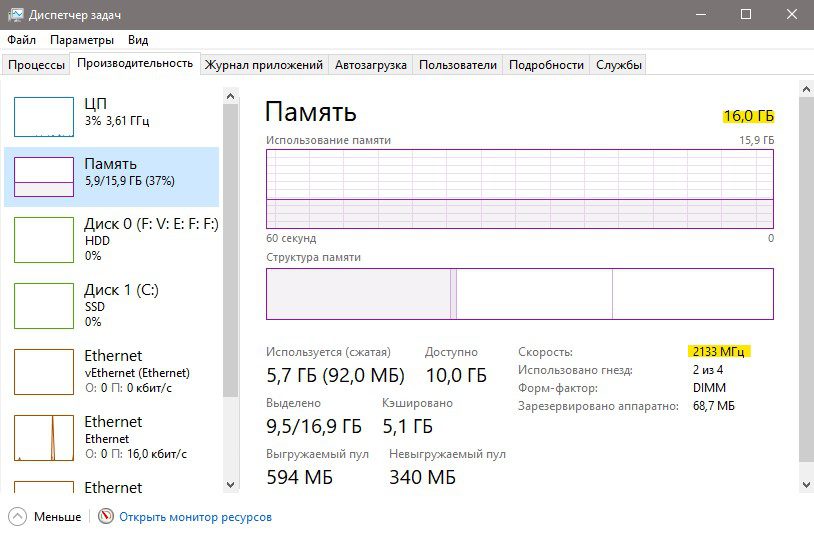Collapse view using the Меньше arrow icon

tap(18, 517)
